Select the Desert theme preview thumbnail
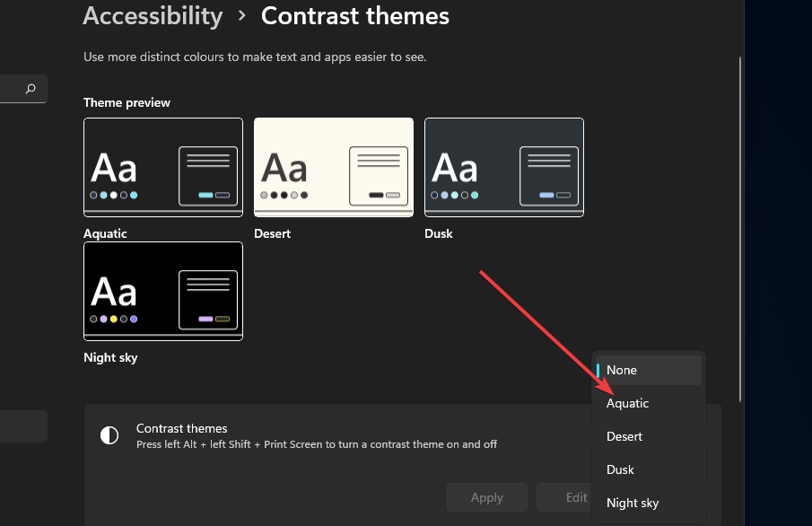 333,167
